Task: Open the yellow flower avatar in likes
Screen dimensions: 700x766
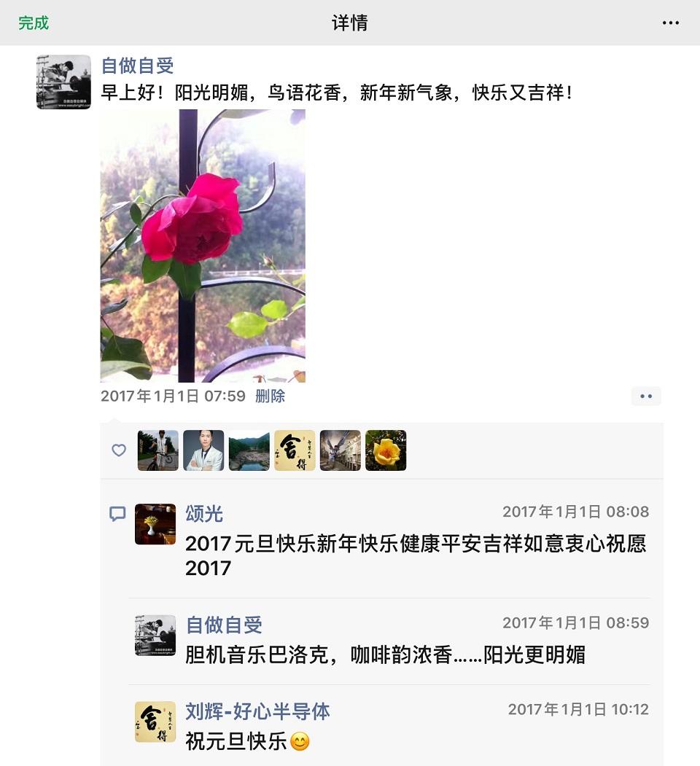Action: point(386,450)
